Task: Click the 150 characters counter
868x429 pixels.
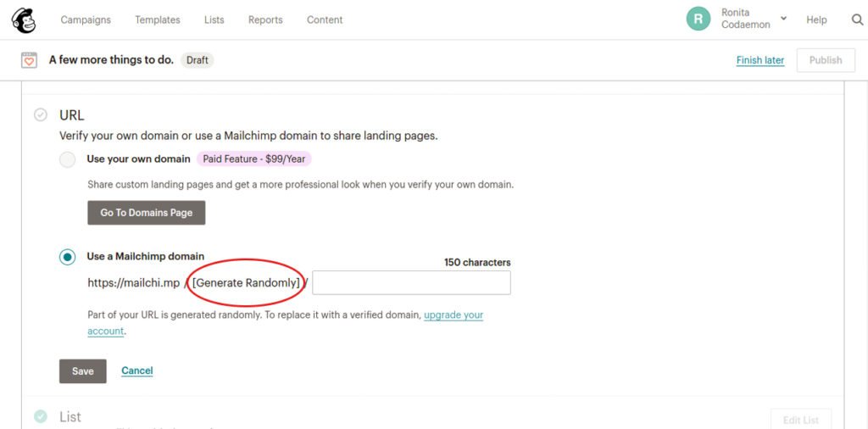Action: [477, 262]
